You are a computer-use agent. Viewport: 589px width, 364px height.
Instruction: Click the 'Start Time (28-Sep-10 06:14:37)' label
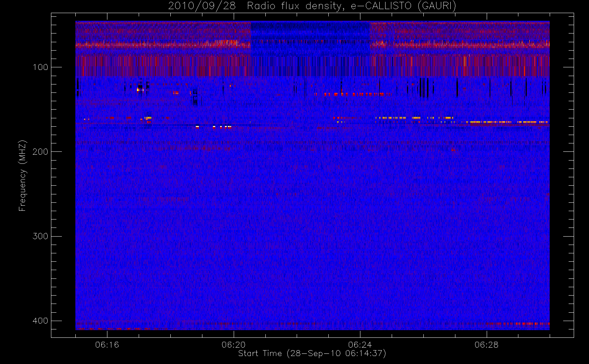coord(312,353)
